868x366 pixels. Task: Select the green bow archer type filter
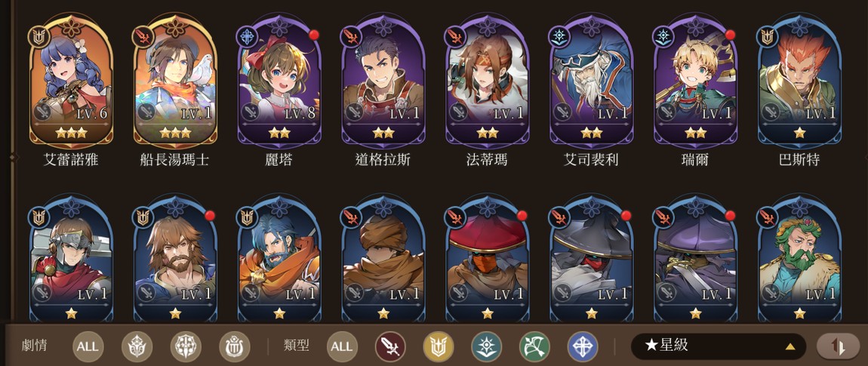coord(534,346)
